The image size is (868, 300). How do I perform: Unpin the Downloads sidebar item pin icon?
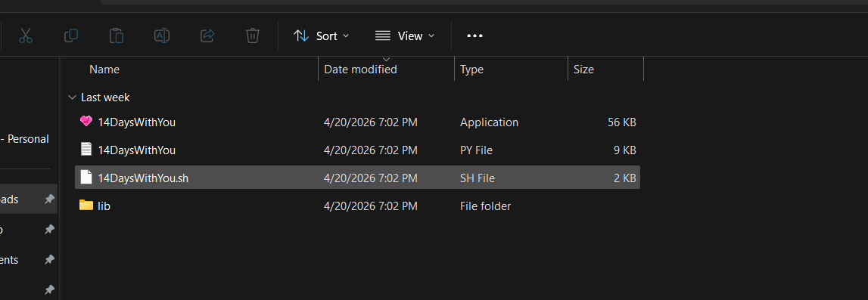(49, 199)
